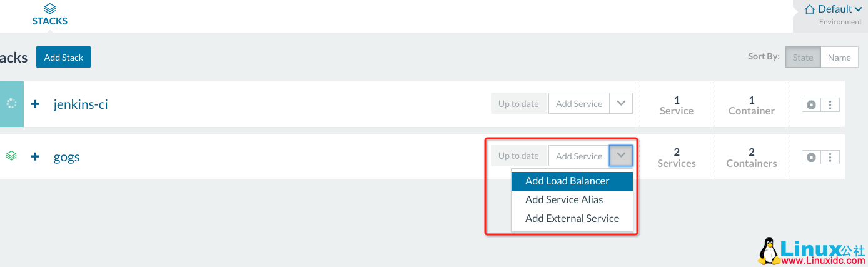Open the Stacks layers icon tab
The height and width of the screenshot is (267, 868).
pos(50,9)
